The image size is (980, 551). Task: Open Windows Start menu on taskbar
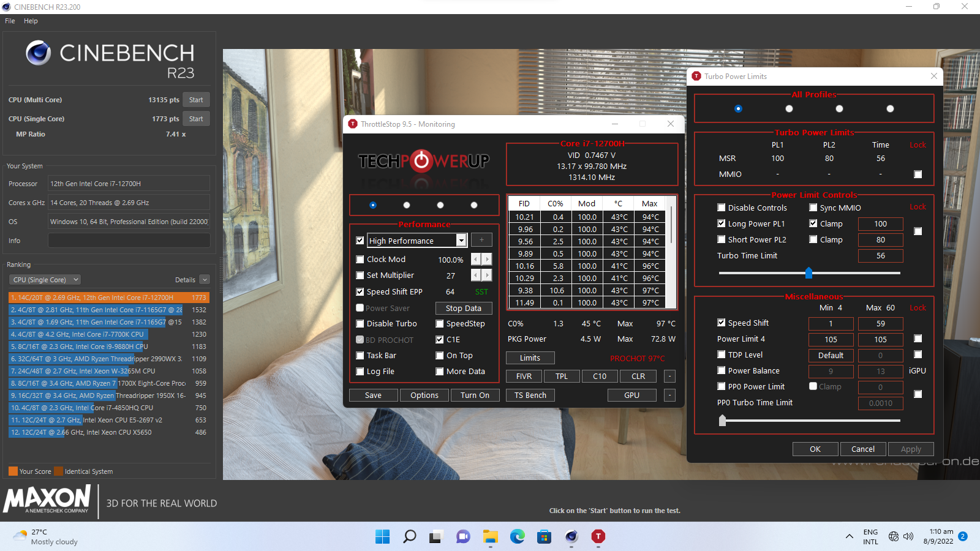[x=383, y=537]
